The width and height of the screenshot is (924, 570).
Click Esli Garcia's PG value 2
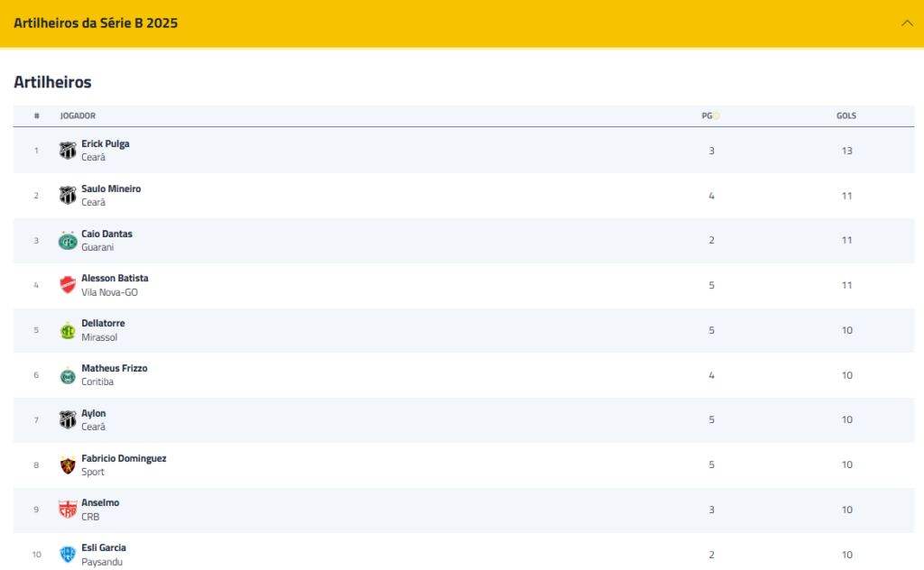(711, 555)
